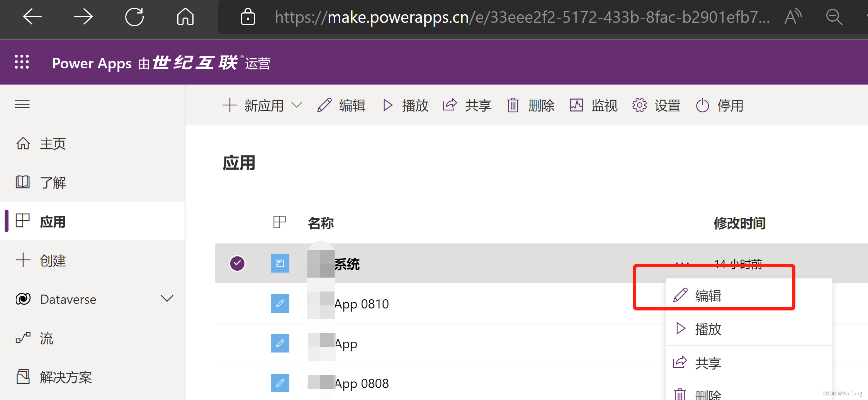Click the 系统 app type icon
This screenshot has height=400, width=868.
280,263
